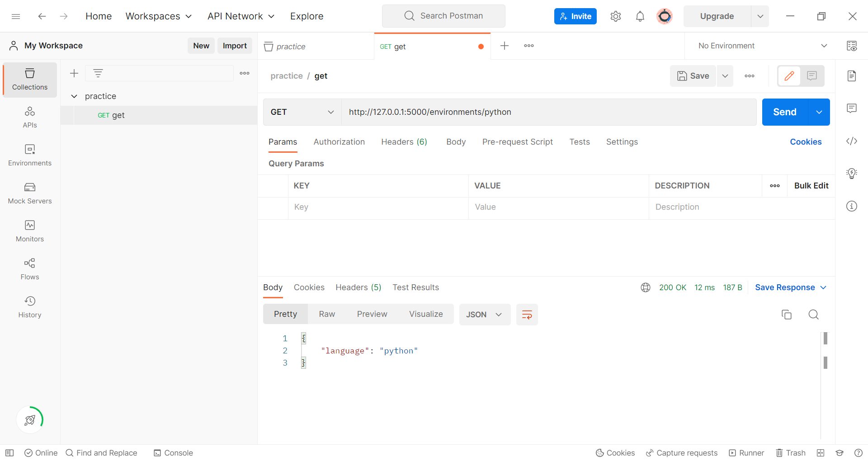Go forward with the right arrow
The width and height of the screenshot is (868, 461).
64,16
